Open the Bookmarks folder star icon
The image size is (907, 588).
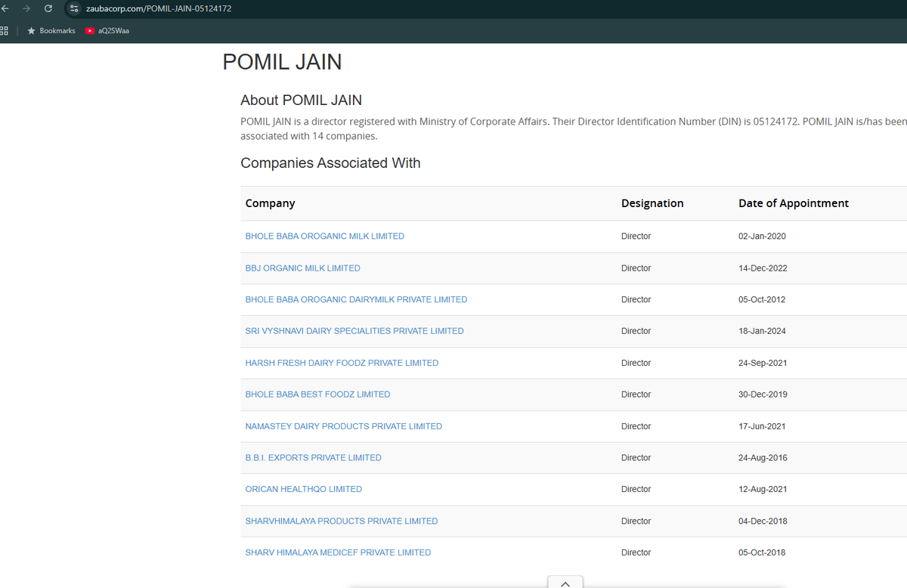[x=31, y=31]
